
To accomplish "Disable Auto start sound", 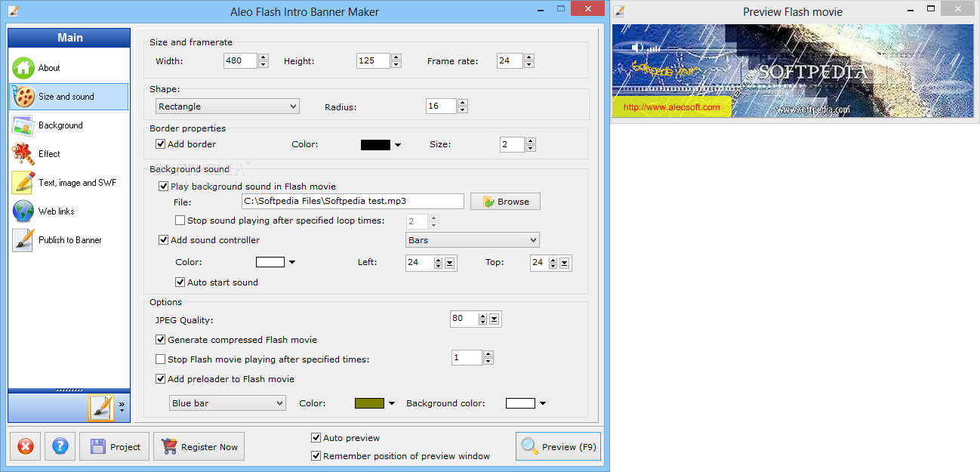I will (180, 282).
